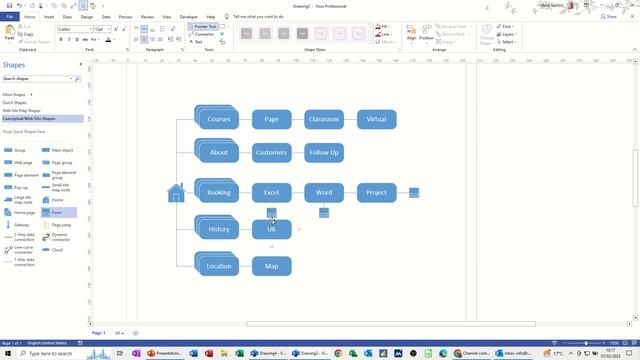The height and width of the screenshot is (360, 640).
Task: Open the Align dropdown in Arrange group
Action: tap(411, 33)
